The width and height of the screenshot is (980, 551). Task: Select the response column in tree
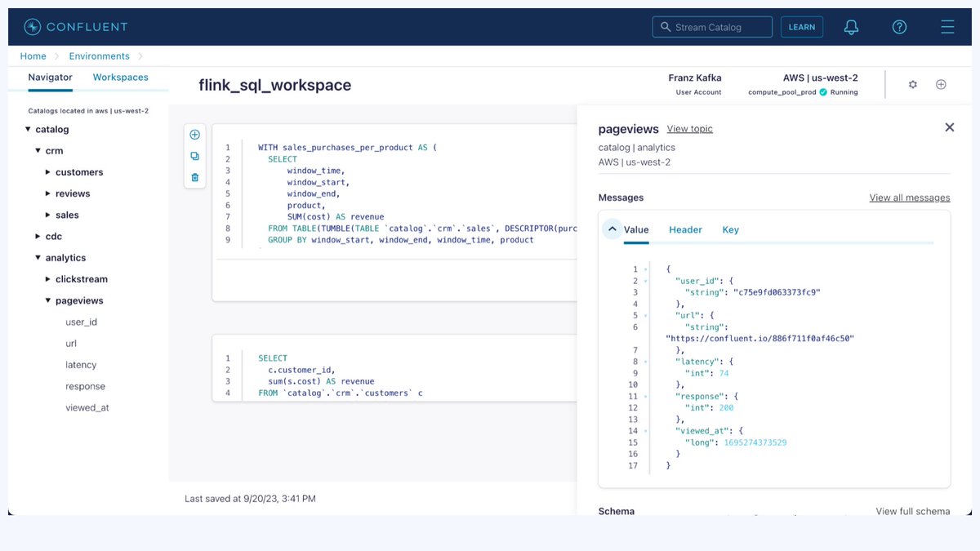pyautogui.click(x=85, y=386)
